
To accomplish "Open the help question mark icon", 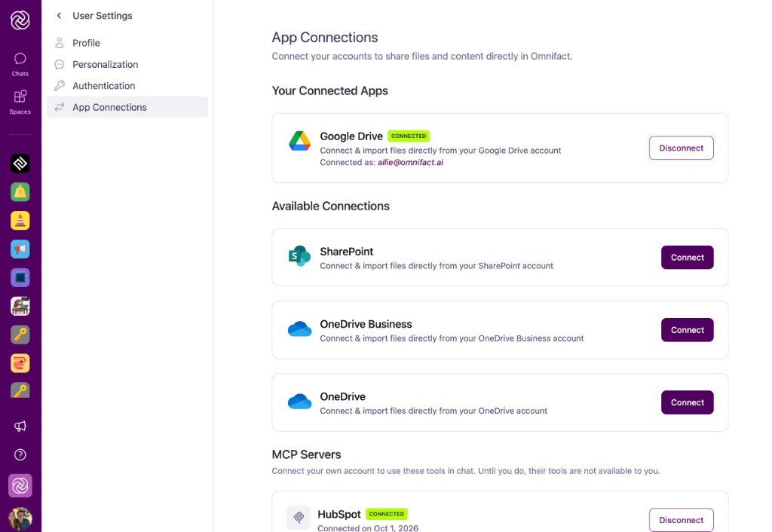I will click(x=20, y=454).
